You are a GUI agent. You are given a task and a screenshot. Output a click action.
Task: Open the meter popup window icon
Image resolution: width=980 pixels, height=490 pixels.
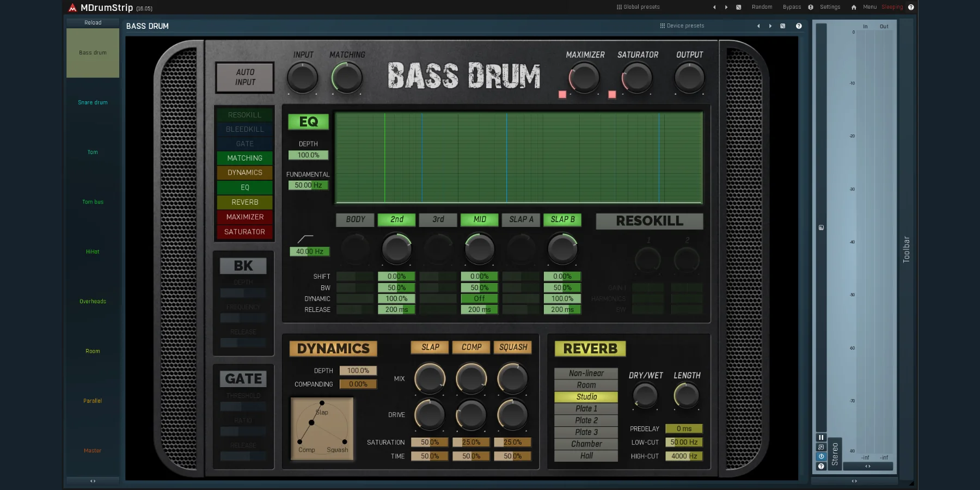pos(821,447)
